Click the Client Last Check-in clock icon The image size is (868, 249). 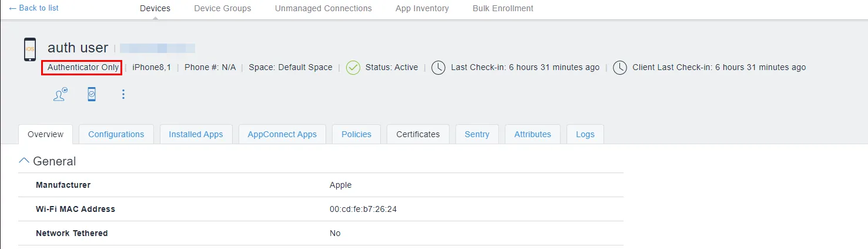pos(620,68)
